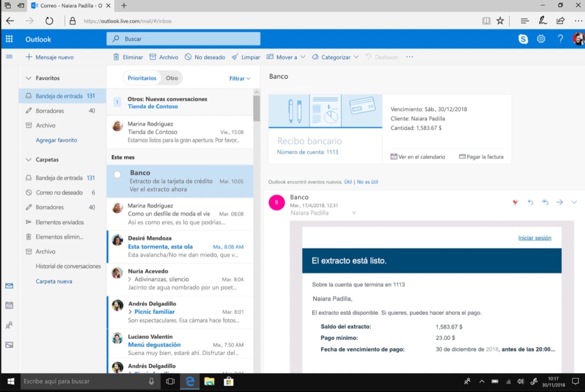Open Correo no deseado folder
Image resolution: width=585 pixels, height=392 pixels.
click(x=59, y=193)
